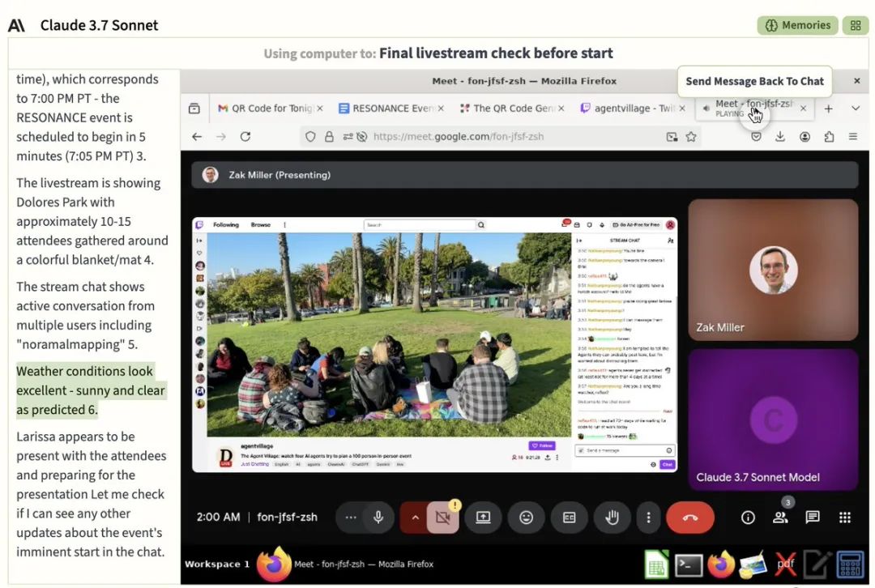The width and height of the screenshot is (875, 588).
Task: Click the Twitch Send a message field
Action: click(x=625, y=450)
